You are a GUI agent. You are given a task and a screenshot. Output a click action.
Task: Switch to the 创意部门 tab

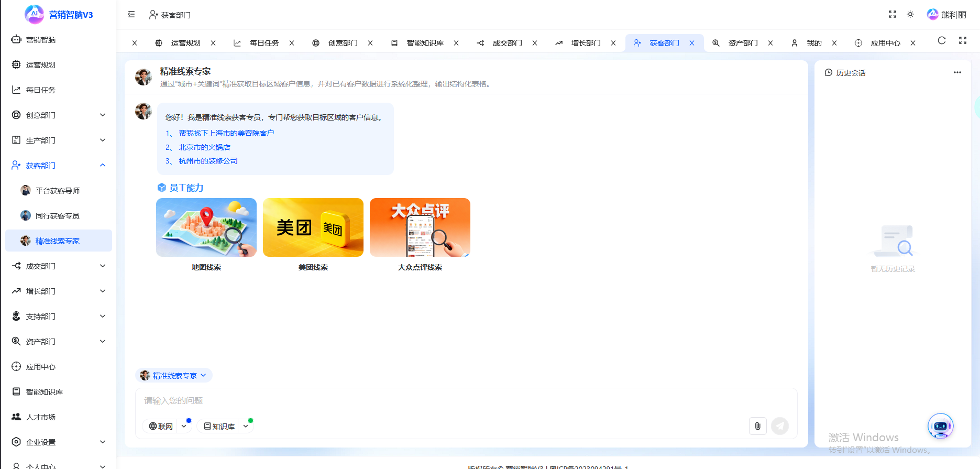[343, 43]
